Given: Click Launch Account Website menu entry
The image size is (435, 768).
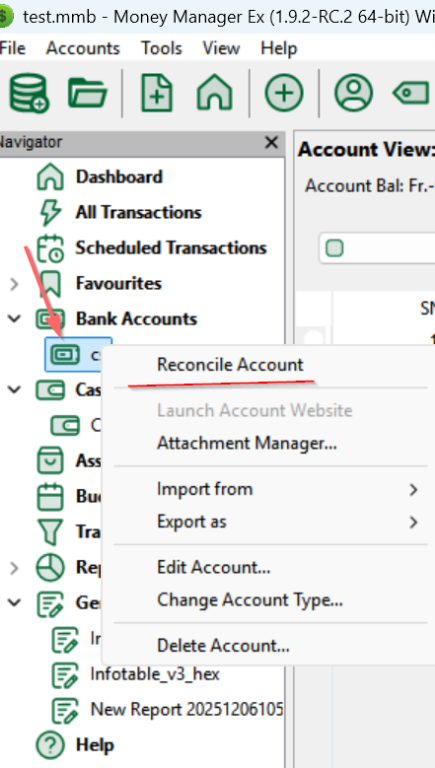Looking at the screenshot, I should point(255,410).
